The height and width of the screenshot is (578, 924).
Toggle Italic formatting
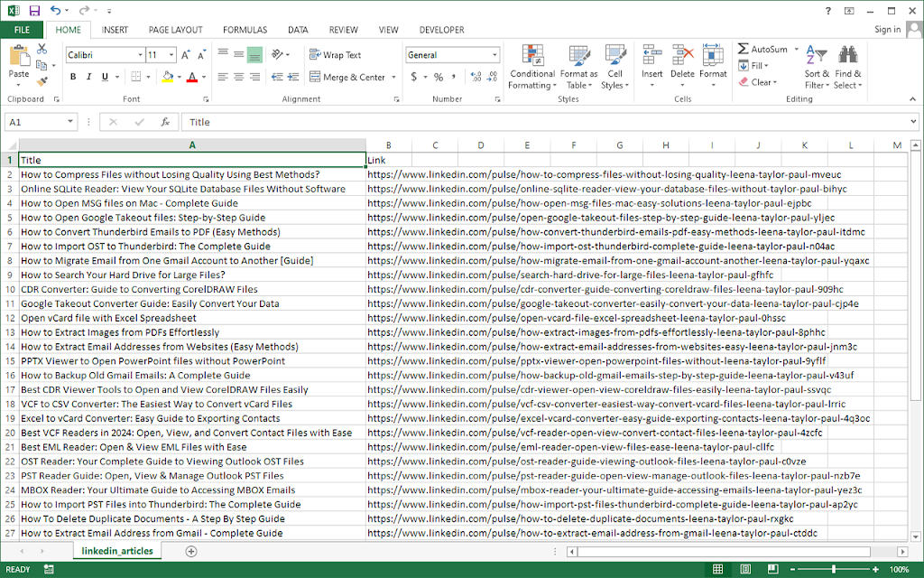[x=89, y=77]
